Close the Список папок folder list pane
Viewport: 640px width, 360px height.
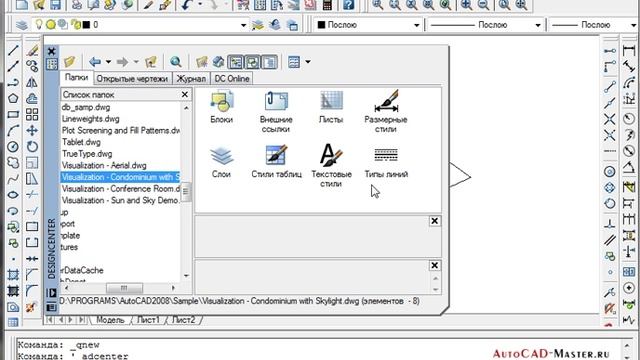(184, 95)
